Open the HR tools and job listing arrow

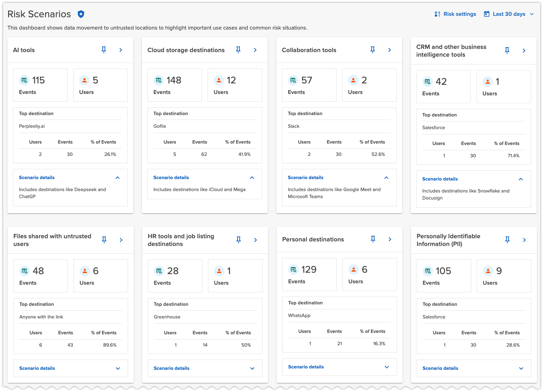(255, 240)
